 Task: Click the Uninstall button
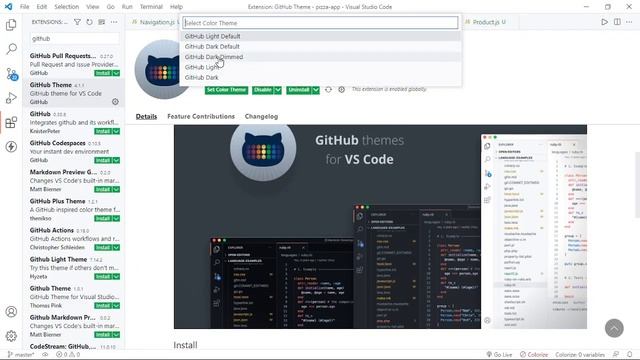299,90
